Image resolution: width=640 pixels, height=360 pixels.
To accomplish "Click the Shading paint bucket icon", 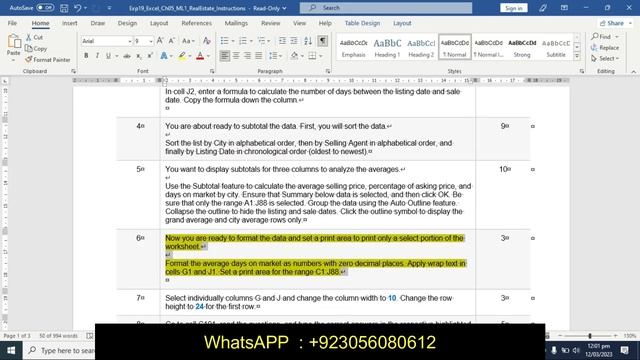I will click(x=294, y=56).
